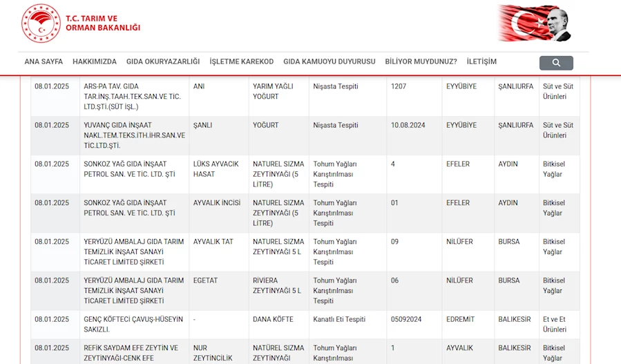
Task: Click the LÜKS AYVACIK HASAT brand cell
Action: coord(216,169)
